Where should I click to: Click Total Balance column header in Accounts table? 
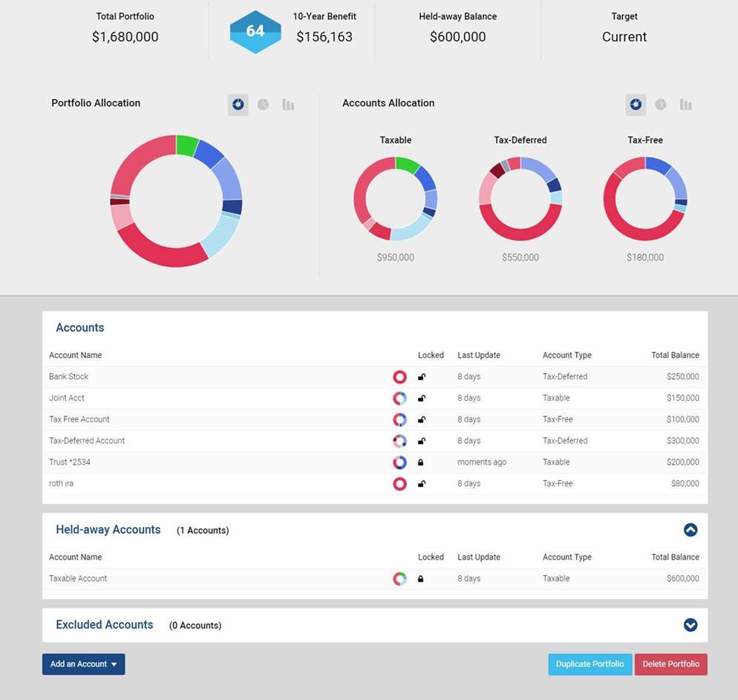(675, 355)
